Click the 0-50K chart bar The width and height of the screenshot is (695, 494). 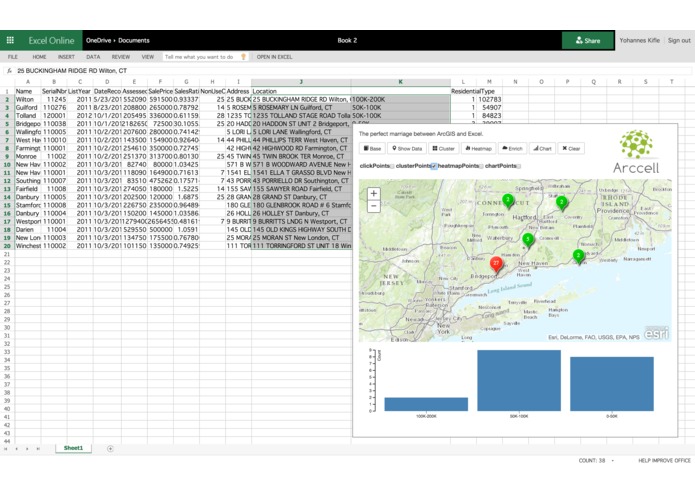tap(612, 384)
